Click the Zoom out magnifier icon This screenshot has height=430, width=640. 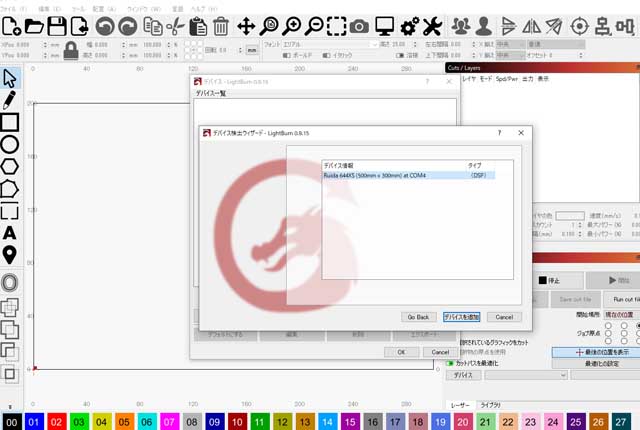pyautogui.click(x=314, y=27)
